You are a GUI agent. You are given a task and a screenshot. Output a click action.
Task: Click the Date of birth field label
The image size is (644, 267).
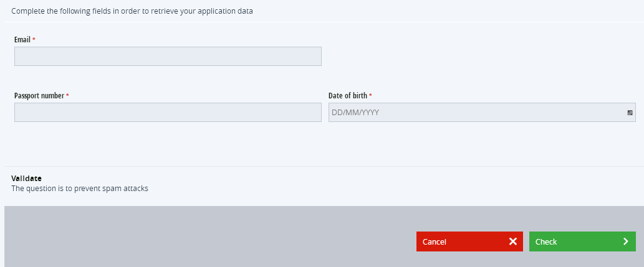click(348, 96)
